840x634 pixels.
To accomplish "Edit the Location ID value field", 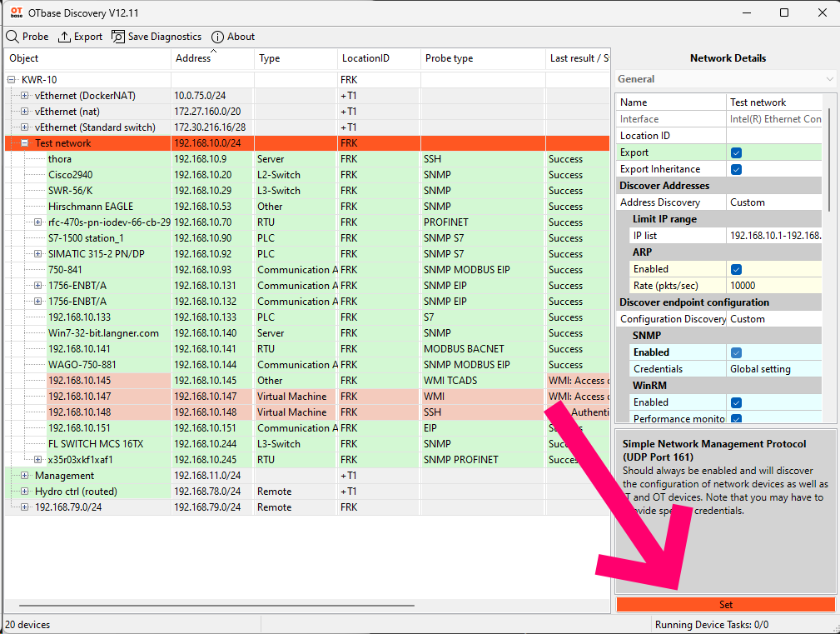I will click(774, 136).
